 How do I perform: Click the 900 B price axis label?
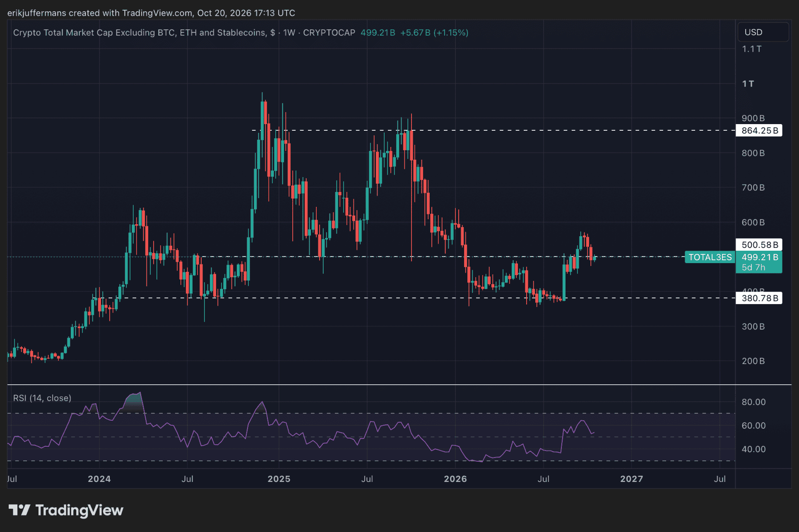point(753,118)
